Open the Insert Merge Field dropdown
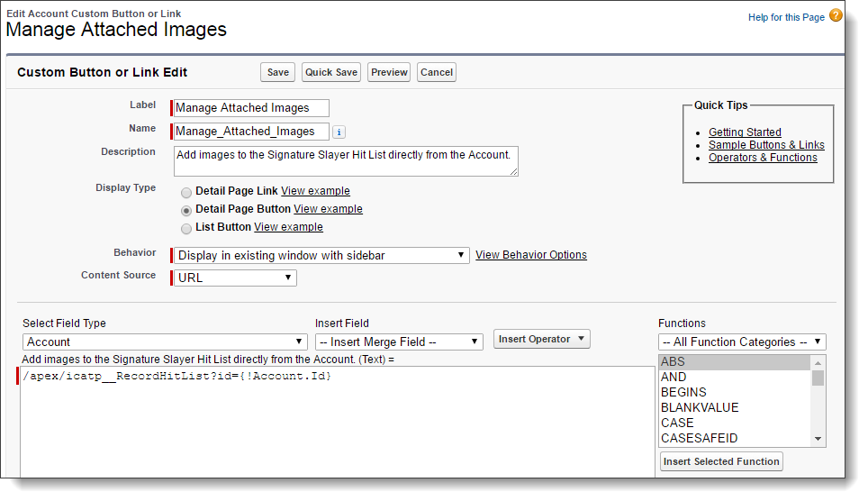Screen dimensions: 868x501 [x=399, y=342]
